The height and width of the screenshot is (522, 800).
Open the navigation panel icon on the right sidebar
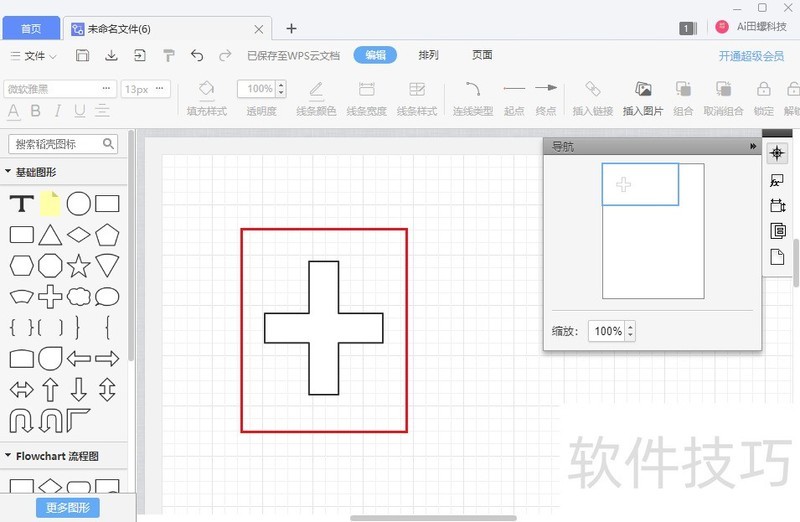point(778,154)
